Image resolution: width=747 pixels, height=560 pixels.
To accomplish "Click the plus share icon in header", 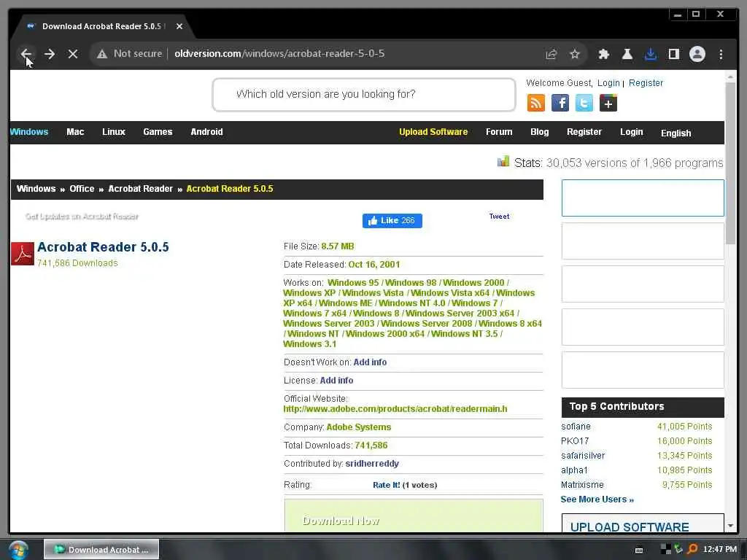I will [x=608, y=103].
